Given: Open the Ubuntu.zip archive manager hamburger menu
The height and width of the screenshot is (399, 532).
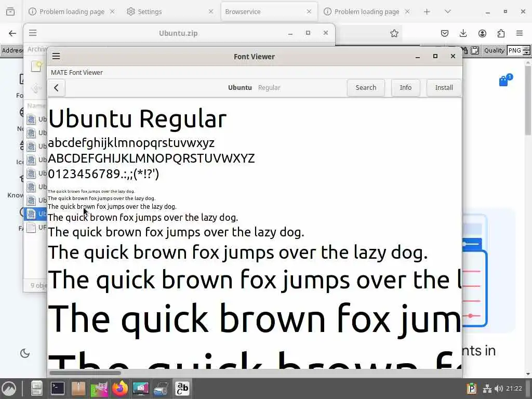Looking at the screenshot, I should point(33,33).
